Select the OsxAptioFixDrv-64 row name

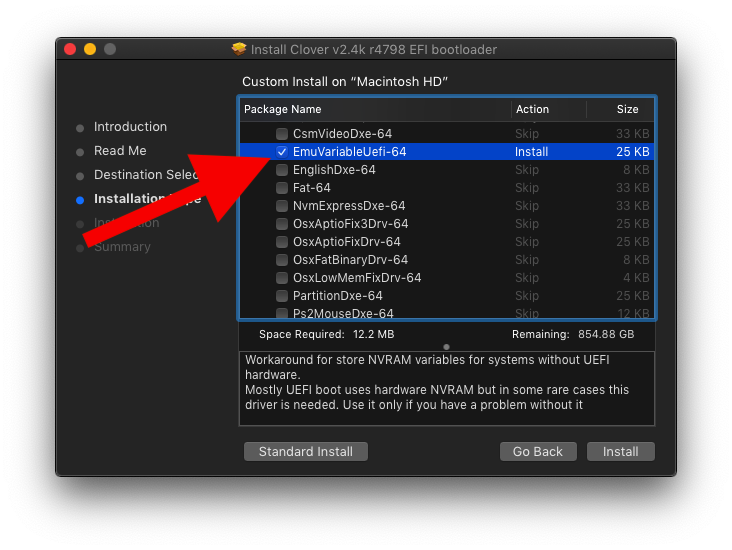coord(346,242)
